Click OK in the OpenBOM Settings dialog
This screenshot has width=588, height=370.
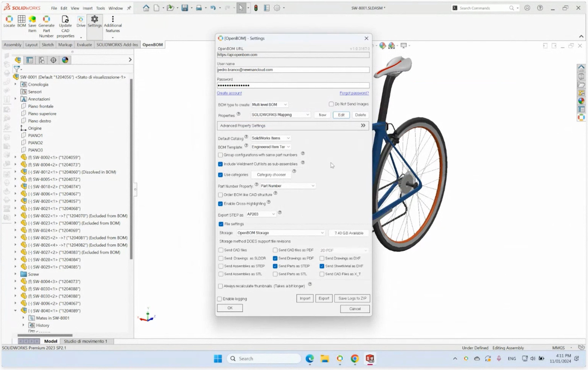coord(230,308)
